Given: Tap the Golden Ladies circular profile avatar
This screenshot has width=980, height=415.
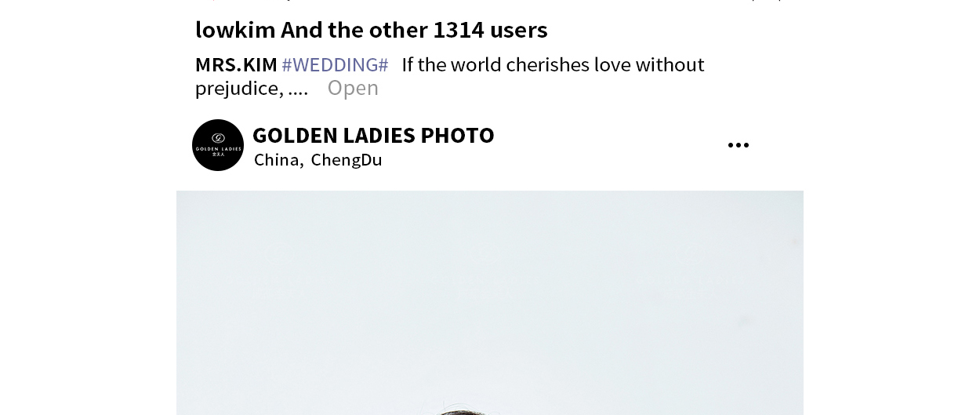Looking at the screenshot, I should click(x=218, y=145).
